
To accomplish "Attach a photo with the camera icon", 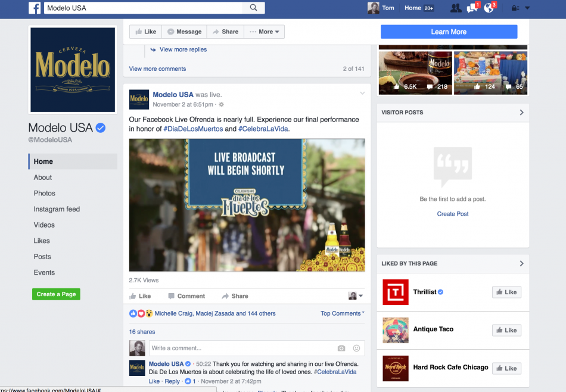I will tap(341, 349).
